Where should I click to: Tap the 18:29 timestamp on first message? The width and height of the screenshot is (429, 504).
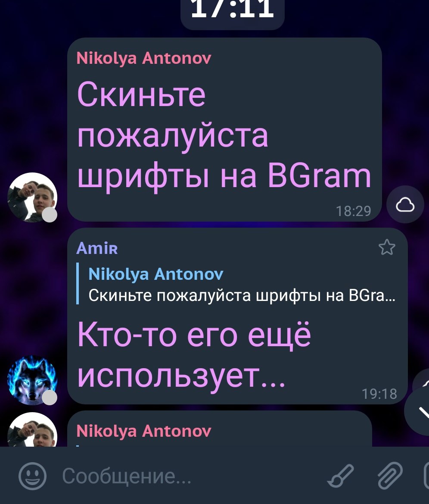click(x=354, y=211)
